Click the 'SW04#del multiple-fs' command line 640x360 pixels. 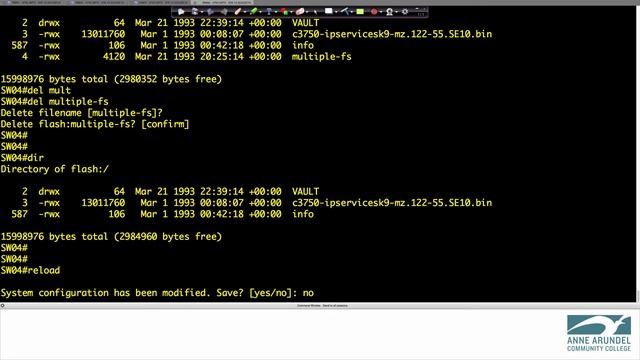[x=55, y=101]
